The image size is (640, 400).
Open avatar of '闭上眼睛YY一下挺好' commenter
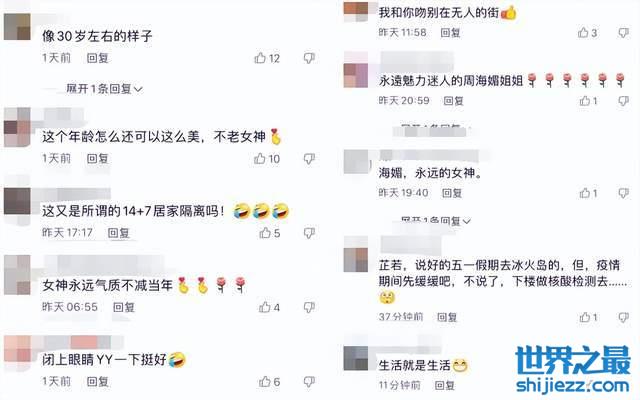tap(17, 349)
